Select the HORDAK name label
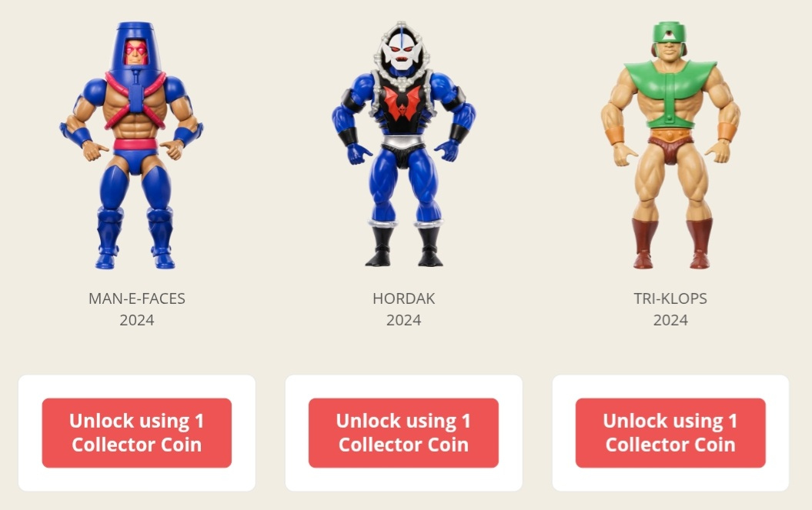This screenshot has height=510, width=812. click(404, 298)
